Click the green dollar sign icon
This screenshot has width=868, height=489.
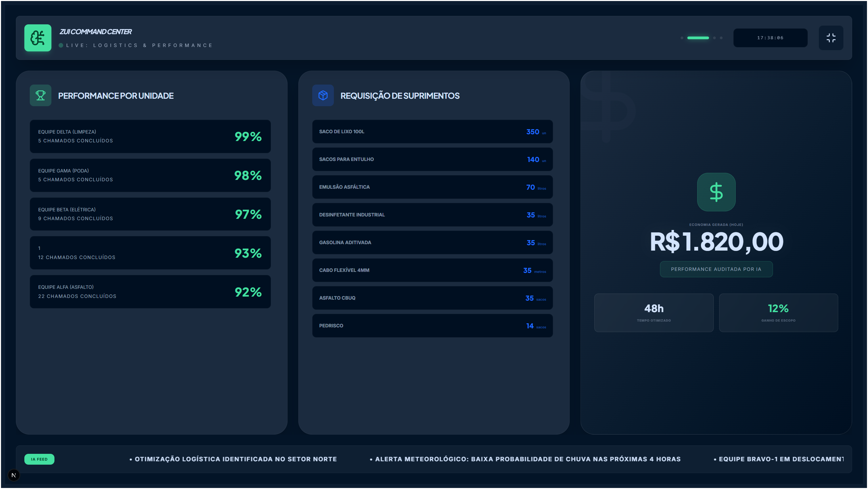click(x=716, y=192)
